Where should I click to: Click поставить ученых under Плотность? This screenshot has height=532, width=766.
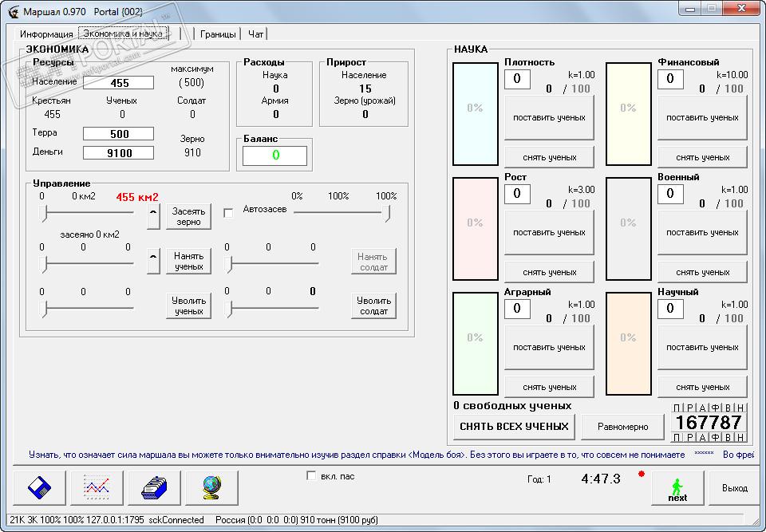click(549, 117)
